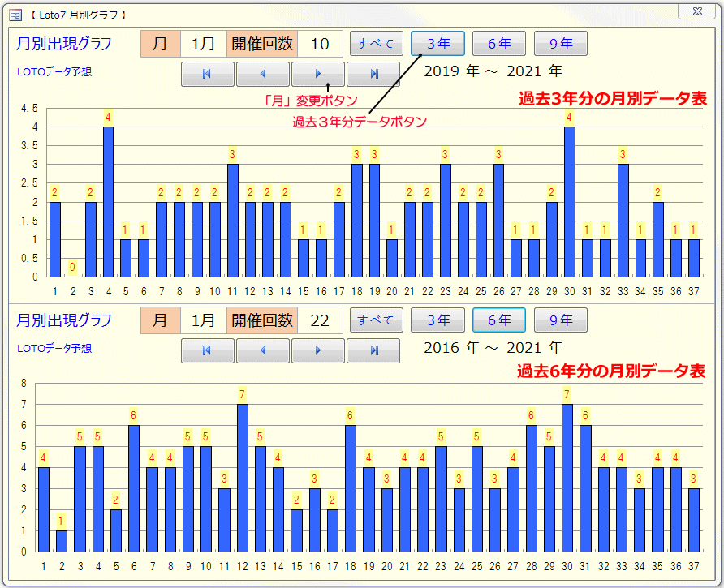This screenshot has width=724, height=588.
Task: Click the lower LOTOデータ予想 link
Action: (54, 348)
